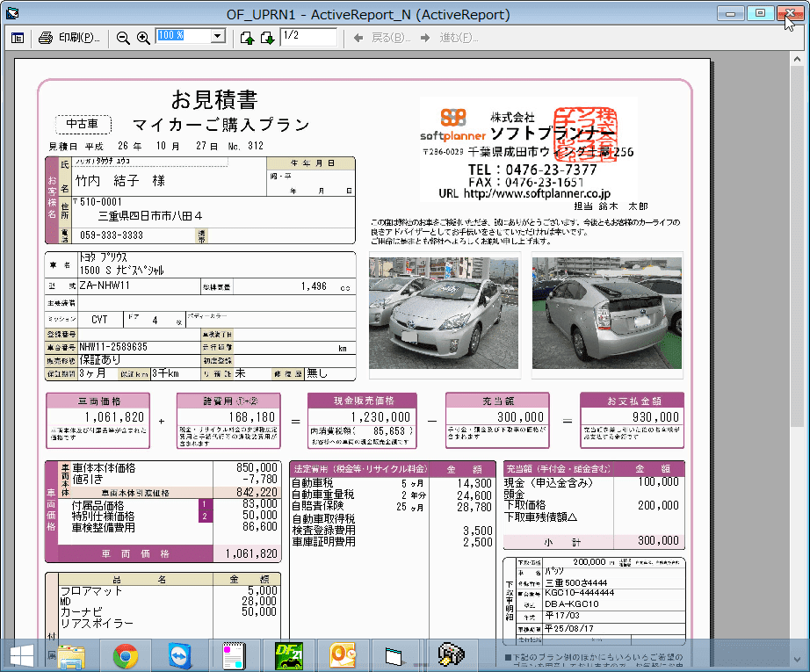Open the printer utility taskbar icon
This screenshot has width=810, height=672.
(452, 655)
